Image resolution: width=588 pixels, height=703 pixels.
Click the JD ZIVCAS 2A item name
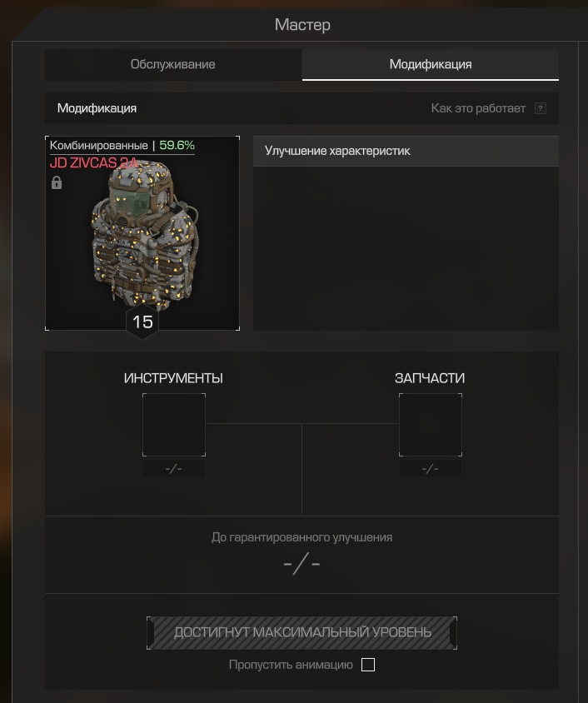[94, 162]
